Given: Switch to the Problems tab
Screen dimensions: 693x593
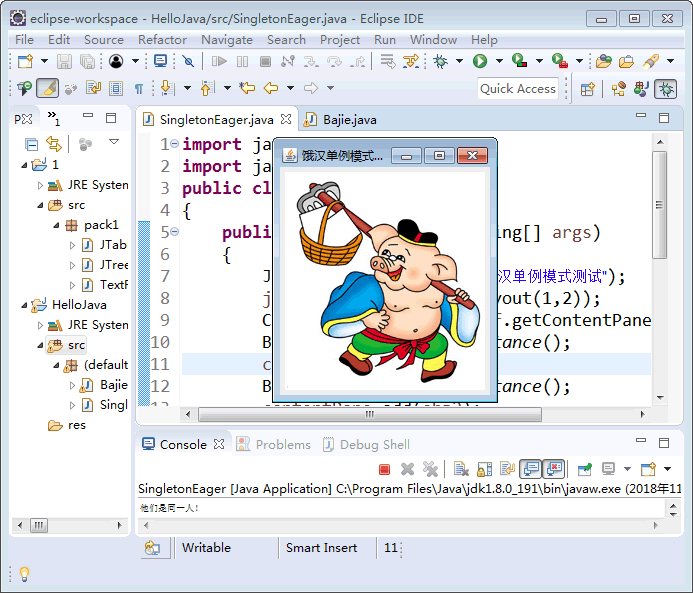Looking at the screenshot, I should pos(274,445).
